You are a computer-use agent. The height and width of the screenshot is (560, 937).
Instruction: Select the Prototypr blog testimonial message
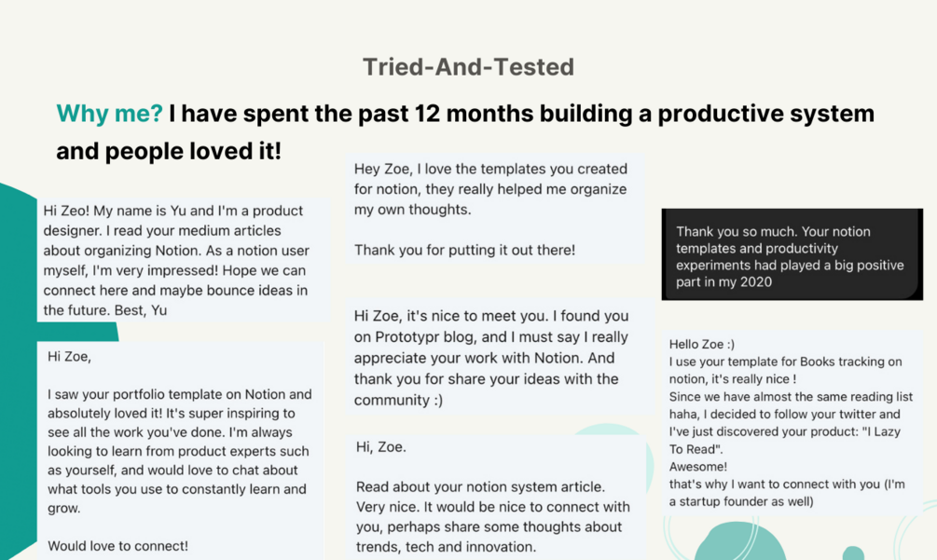point(491,358)
